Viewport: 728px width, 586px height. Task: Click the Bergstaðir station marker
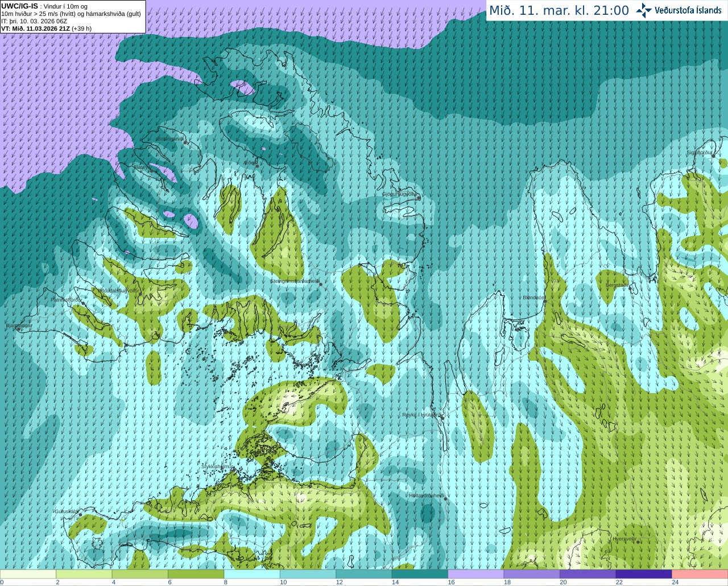631,288
